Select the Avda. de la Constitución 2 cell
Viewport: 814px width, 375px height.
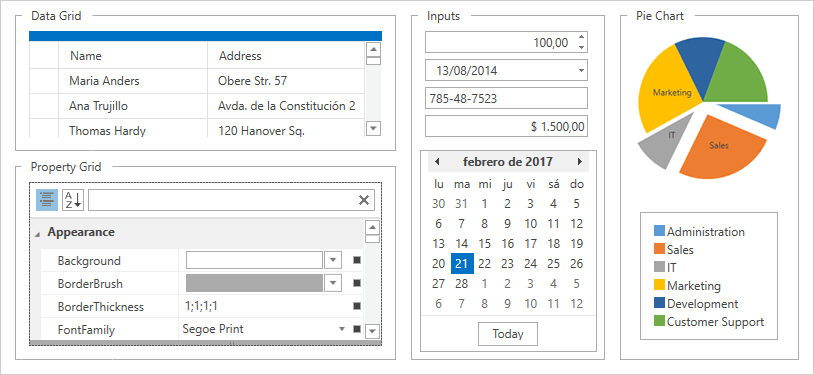[x=286, y=106]
